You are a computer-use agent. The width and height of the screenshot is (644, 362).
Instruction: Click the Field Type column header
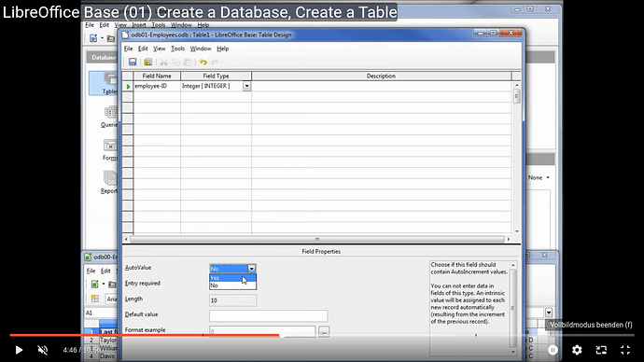(x=216, y=76)
